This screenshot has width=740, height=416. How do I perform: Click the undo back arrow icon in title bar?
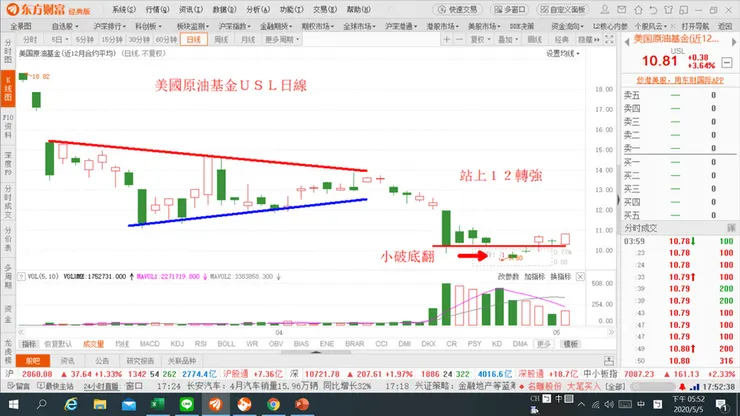tap(653, 9)
